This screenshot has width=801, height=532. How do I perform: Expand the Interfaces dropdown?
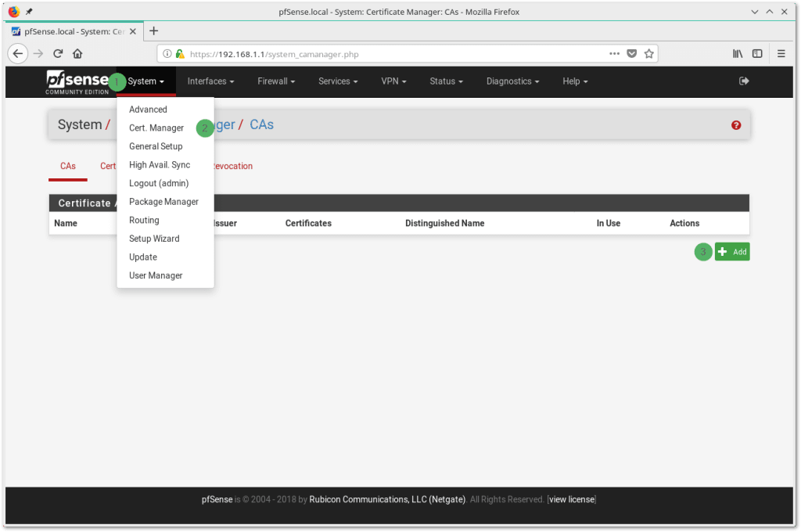pyautogui.click(x=210, y=81)
